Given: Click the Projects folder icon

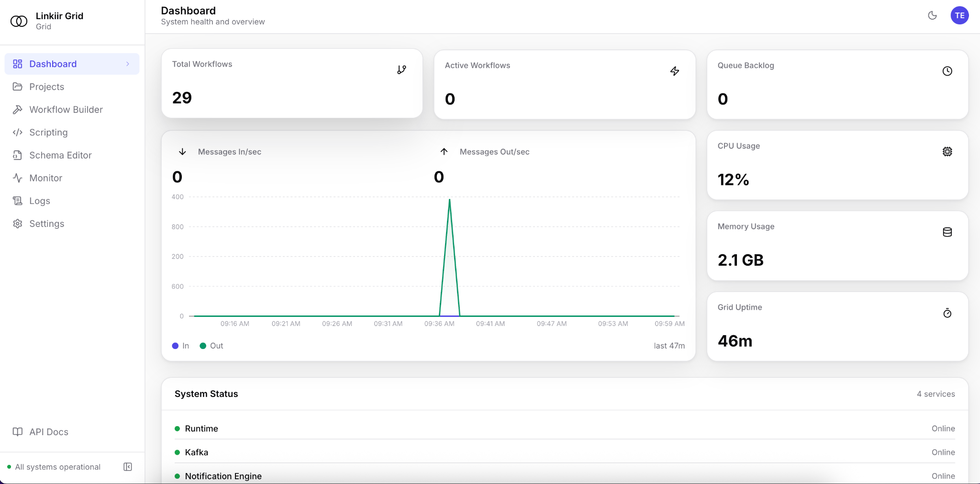Looking at the screenshot, I should [x=18, y=87].
